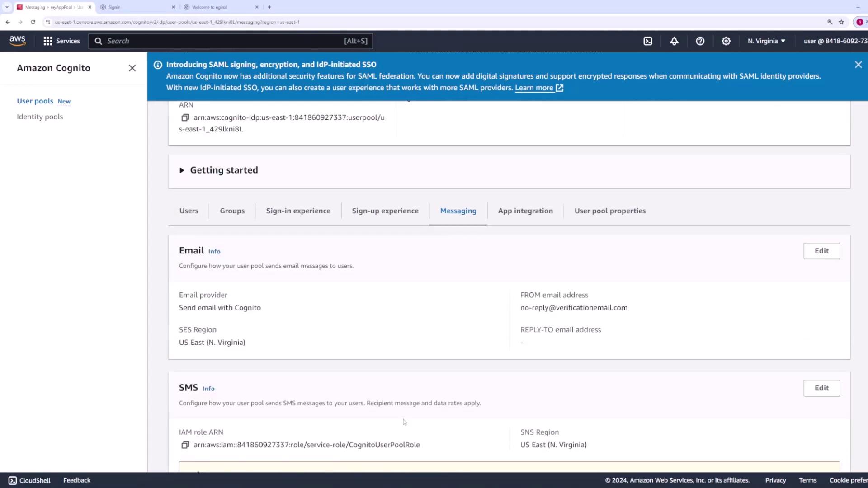Edit the SMS configuration
The image size is (868, 488).
(821, 388)
